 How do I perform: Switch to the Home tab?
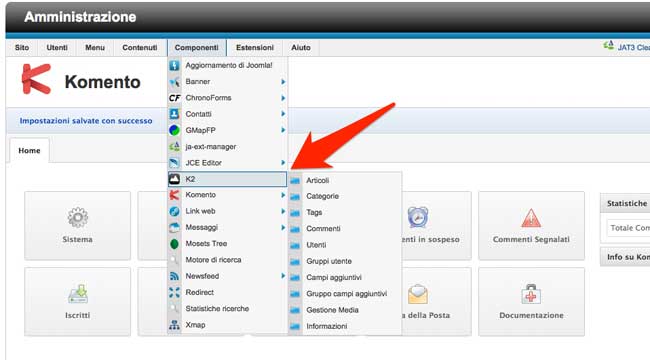pyautogui.click(x=29, y=151)
